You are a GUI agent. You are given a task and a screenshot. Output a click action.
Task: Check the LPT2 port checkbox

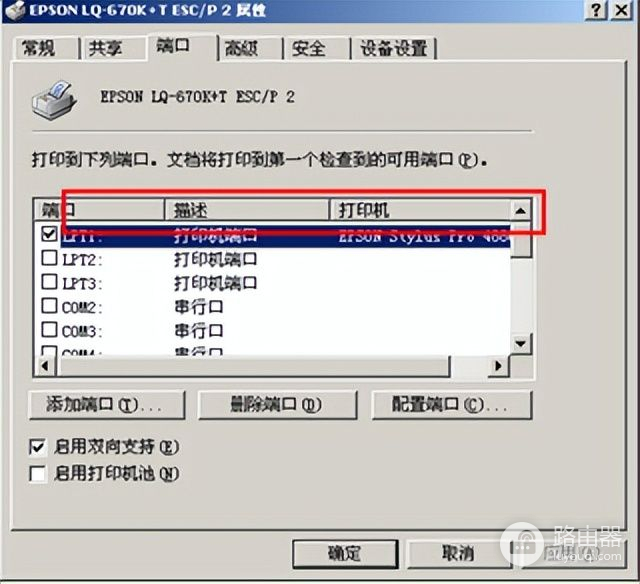coord(49,258)
